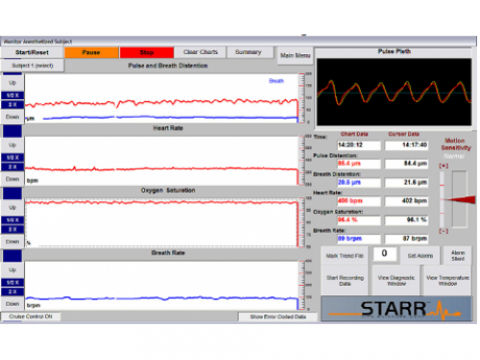This screenshot has height=360, width=480.
Task: Set 2 X scale on Oxygen Saturation chart
Action: (x=13, y=229)
